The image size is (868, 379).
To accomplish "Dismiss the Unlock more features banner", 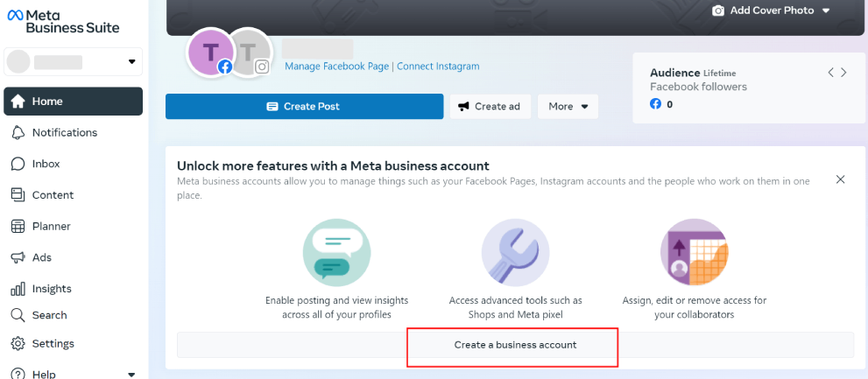I will (x=840, y=179).
